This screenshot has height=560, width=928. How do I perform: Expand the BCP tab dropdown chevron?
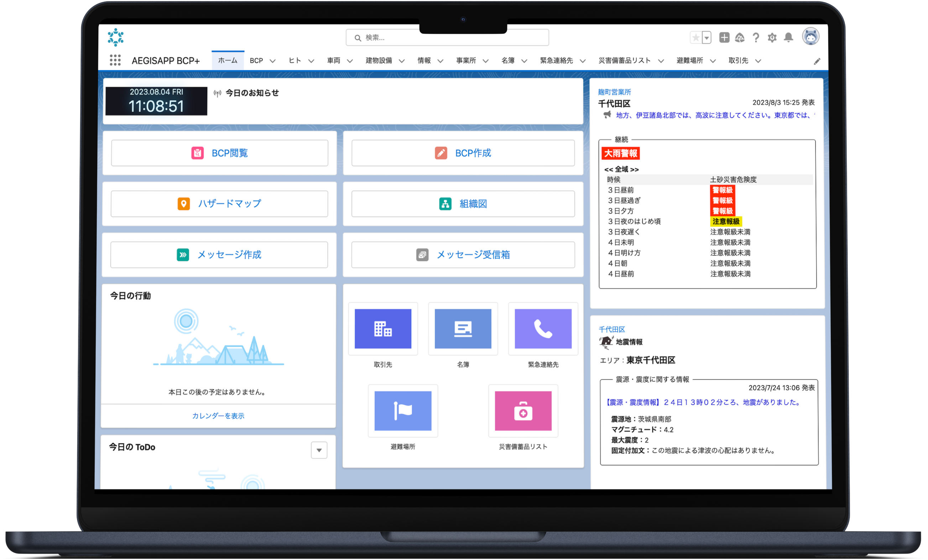coord(273,61)
